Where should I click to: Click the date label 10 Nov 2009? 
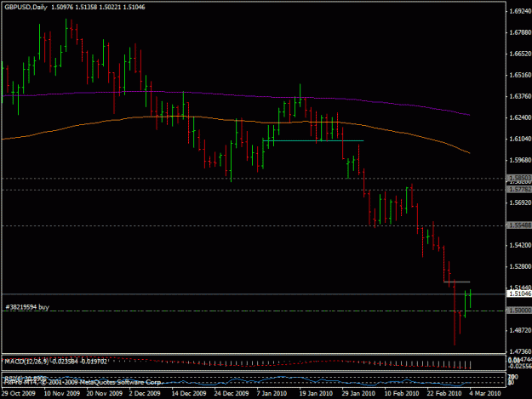(62, 393)
